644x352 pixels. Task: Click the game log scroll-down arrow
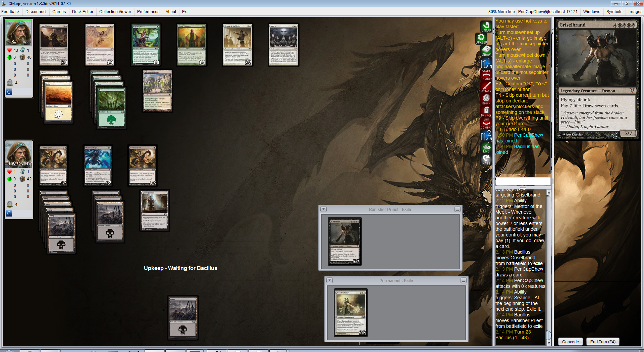(x=549, y=343)
